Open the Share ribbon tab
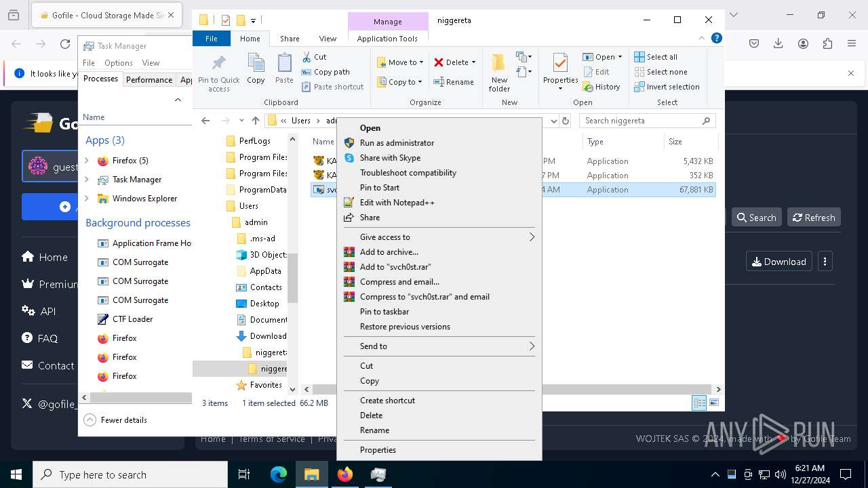The height and width of the screenshot is (488, 868). click(290, 39)
